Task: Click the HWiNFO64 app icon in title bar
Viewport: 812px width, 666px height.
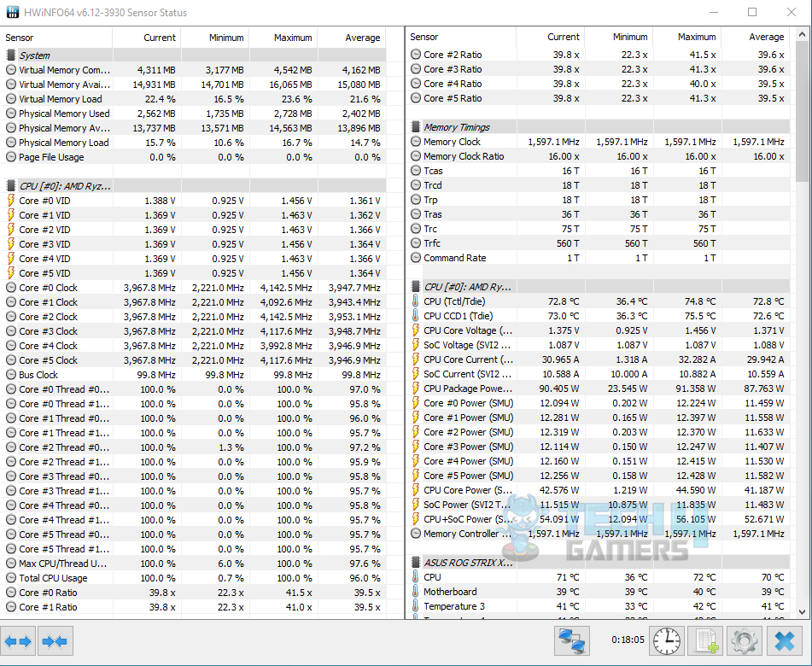Action: [13, 12]
